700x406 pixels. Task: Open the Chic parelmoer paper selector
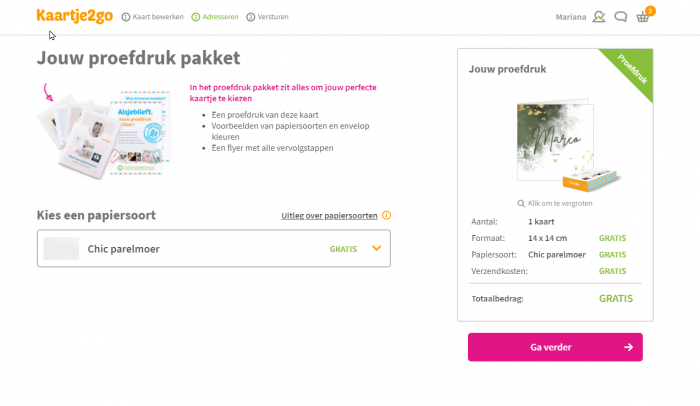click(x=213, y=249)
